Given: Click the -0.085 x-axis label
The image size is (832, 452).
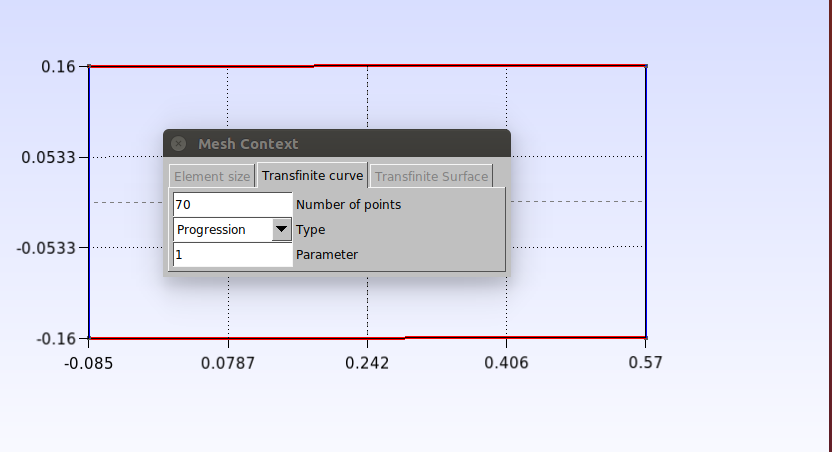Looking at the screenshot, I should point(88,362).
